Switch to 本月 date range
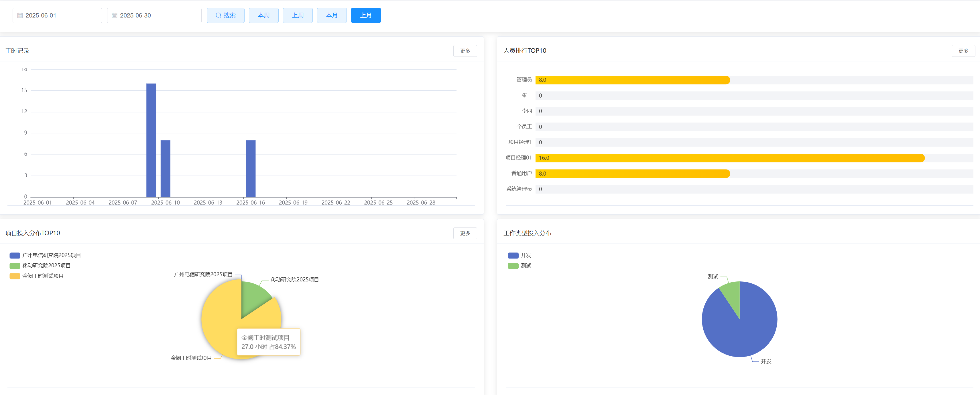The image size is (980, 395). pos(332,15)
